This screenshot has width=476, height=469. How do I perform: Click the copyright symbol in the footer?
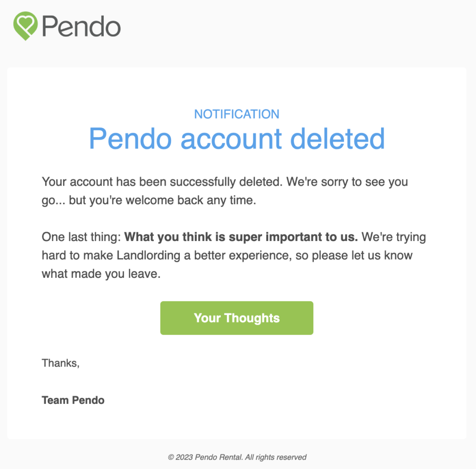(x=171, y=457)
